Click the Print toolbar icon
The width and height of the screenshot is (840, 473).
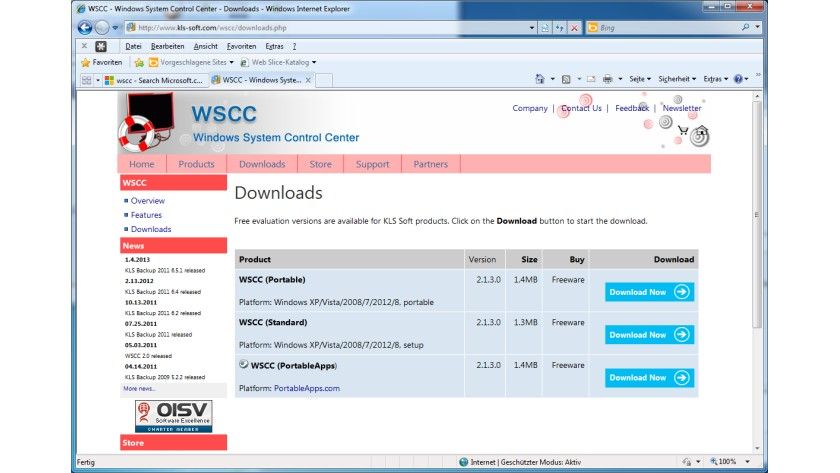pyautogui.click(x=608, y=79)
